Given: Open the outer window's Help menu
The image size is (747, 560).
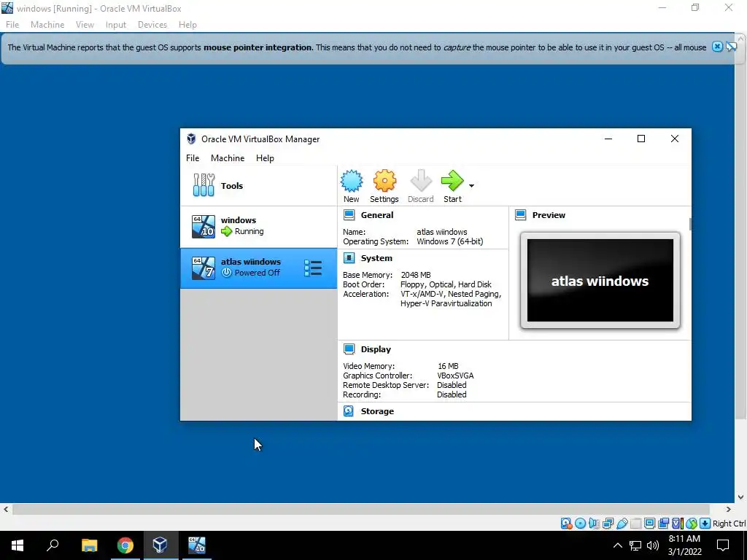Looking at the screenshot, I should click(x=187, y=25).
